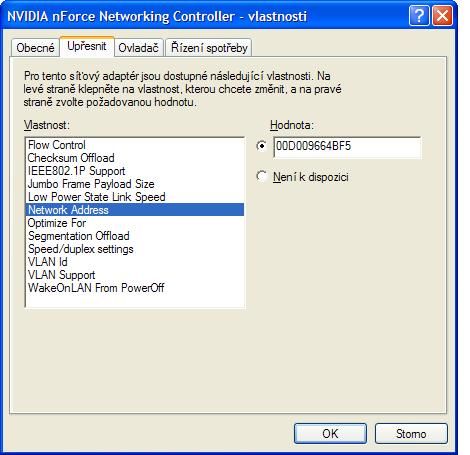Click the help question mark icon
This screenshot has height=455, width=470.
point(419,16)
